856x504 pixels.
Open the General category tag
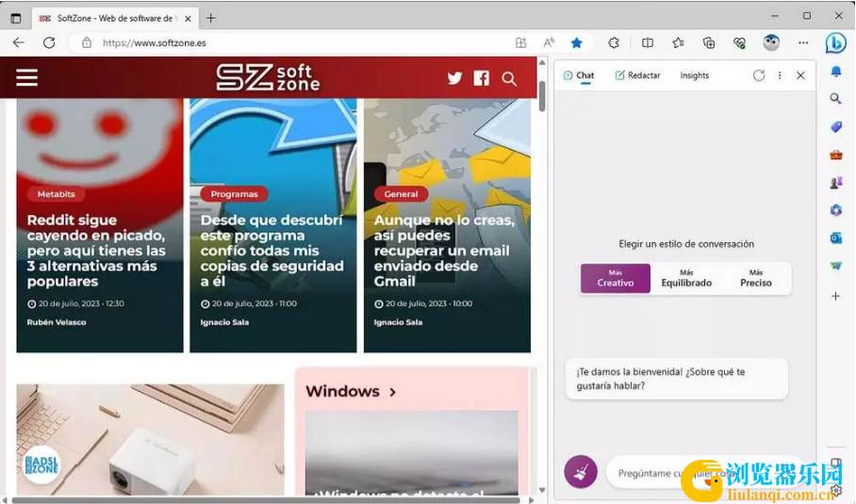click(401, 194)
